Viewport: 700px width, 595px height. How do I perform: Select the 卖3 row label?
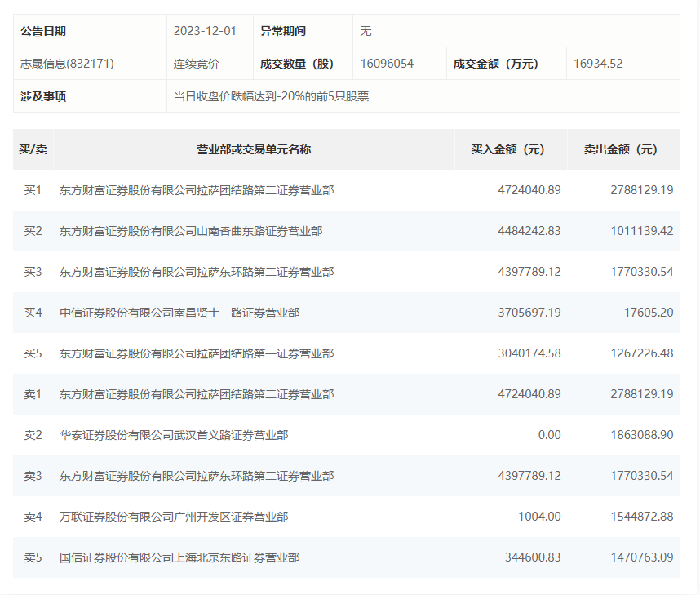click(x=33, y=476)
